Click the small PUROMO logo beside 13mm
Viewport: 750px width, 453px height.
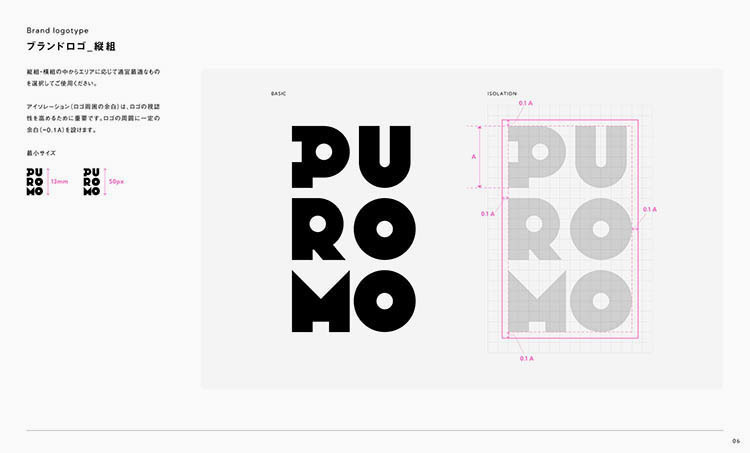[x=36, y=181]
